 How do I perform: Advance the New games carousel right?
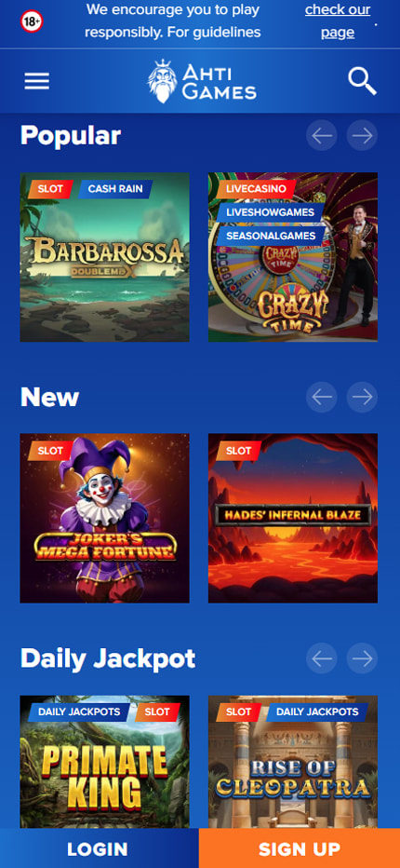click(363, 397)
